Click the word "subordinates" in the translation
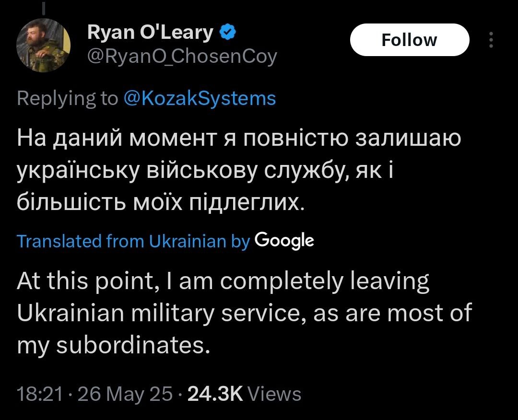This screenshot has width=518, height=420. 133,345
